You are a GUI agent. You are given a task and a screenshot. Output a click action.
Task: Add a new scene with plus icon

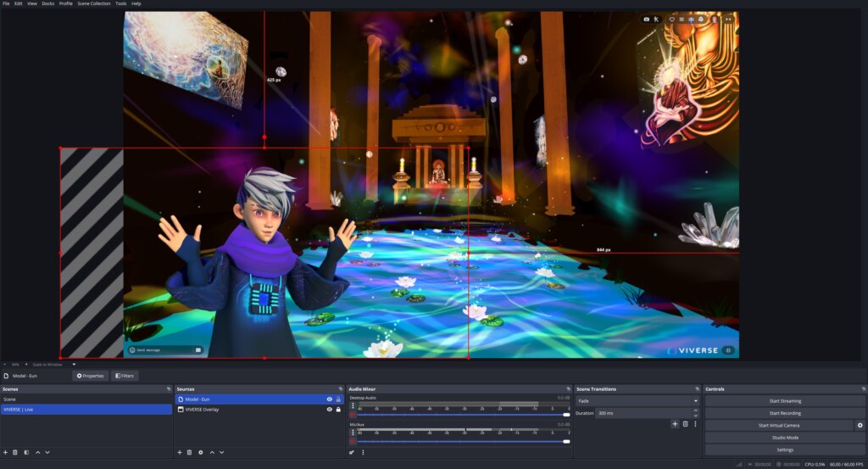5,452
